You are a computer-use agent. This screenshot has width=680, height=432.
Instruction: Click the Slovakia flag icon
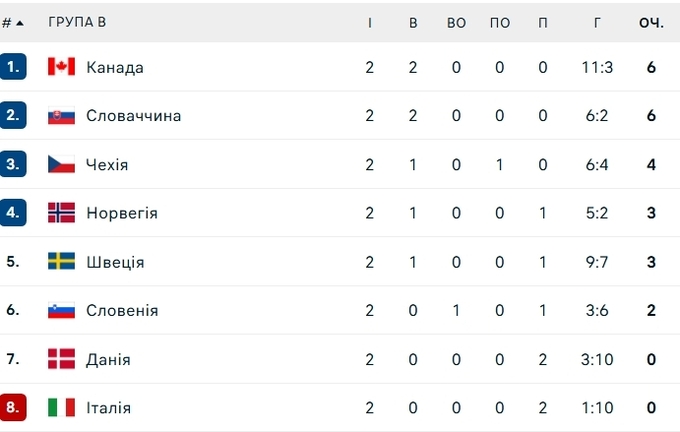[x=61, y=115]
